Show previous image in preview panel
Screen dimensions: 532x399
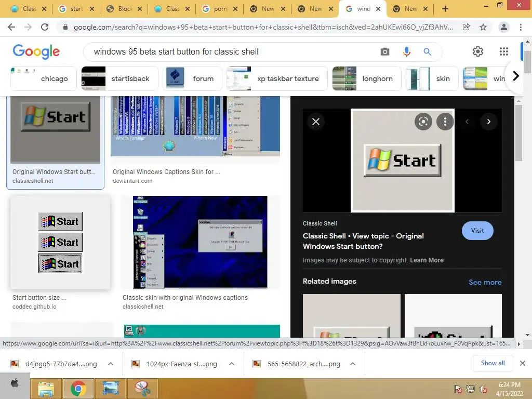[467, 122]
